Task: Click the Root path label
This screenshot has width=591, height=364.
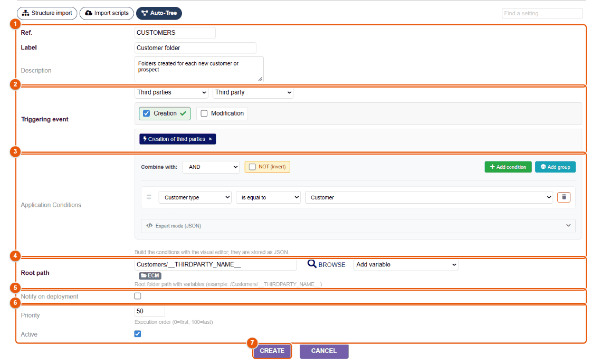Action: [35, 273]
